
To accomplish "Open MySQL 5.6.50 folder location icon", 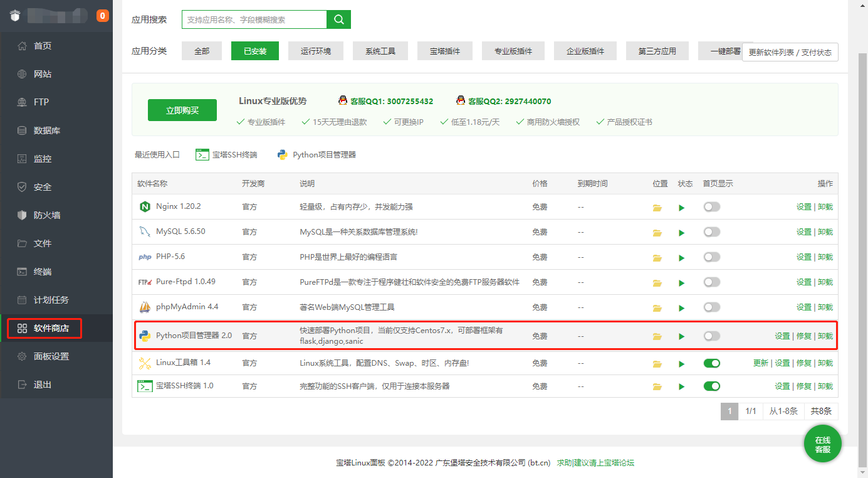I will [657, 233].
